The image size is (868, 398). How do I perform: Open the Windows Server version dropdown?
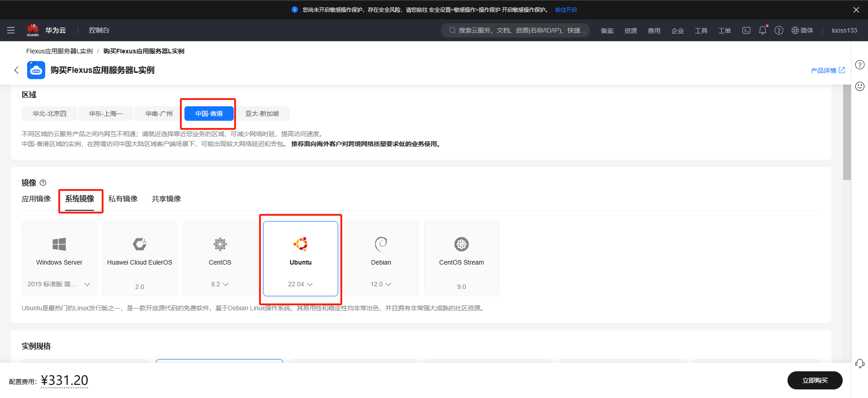tap(59, 284)
